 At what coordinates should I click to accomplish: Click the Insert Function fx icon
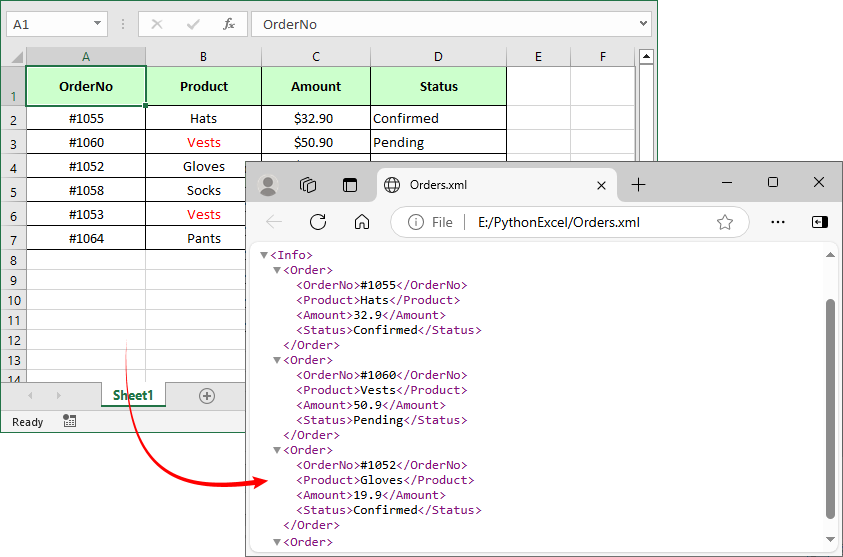pyautogui.click(x=229, y=24)
